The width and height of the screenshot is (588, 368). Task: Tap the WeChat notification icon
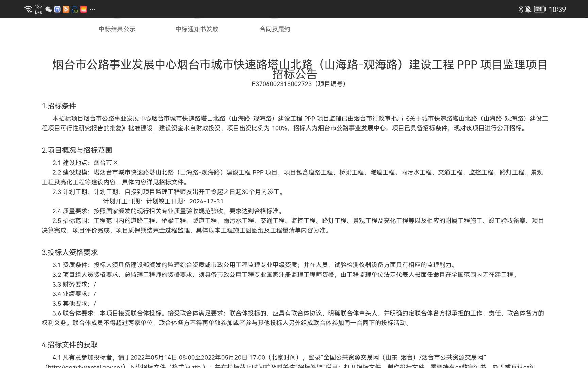(49, 10)
